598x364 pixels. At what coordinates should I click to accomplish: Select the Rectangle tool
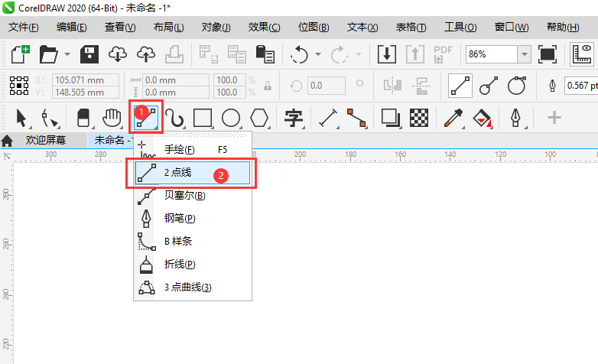[203, 118]
